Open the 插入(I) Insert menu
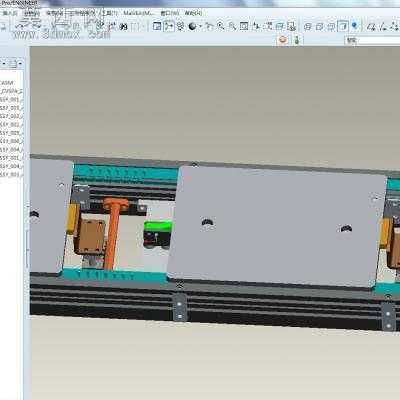Image resolution: width=400 pixels, height=400 pixels. pyautogui.click(x=10, y=13)
